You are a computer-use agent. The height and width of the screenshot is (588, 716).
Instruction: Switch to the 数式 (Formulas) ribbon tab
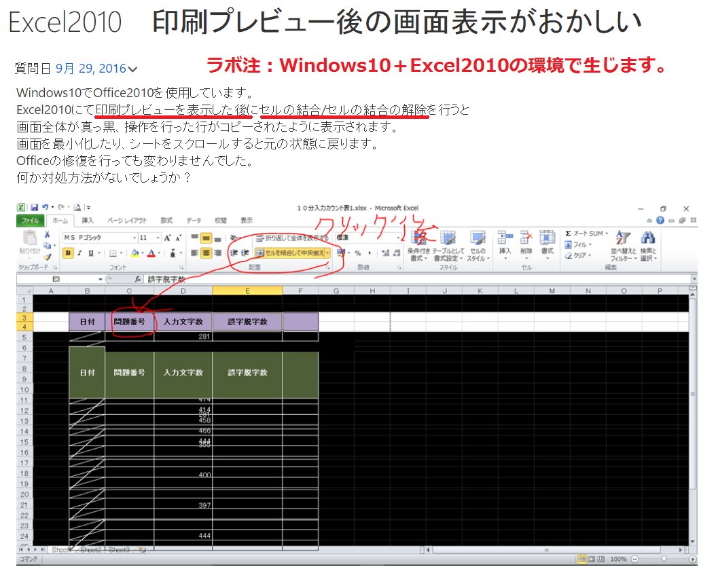[166, 221]
